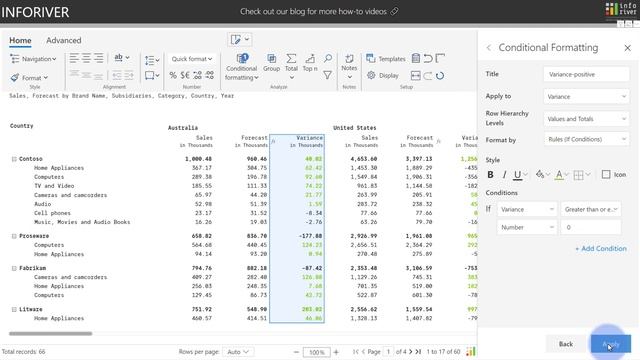Open Display settings gear
Image resolution: width=640 pixels, height=360 pixels.
coord(382,76)
